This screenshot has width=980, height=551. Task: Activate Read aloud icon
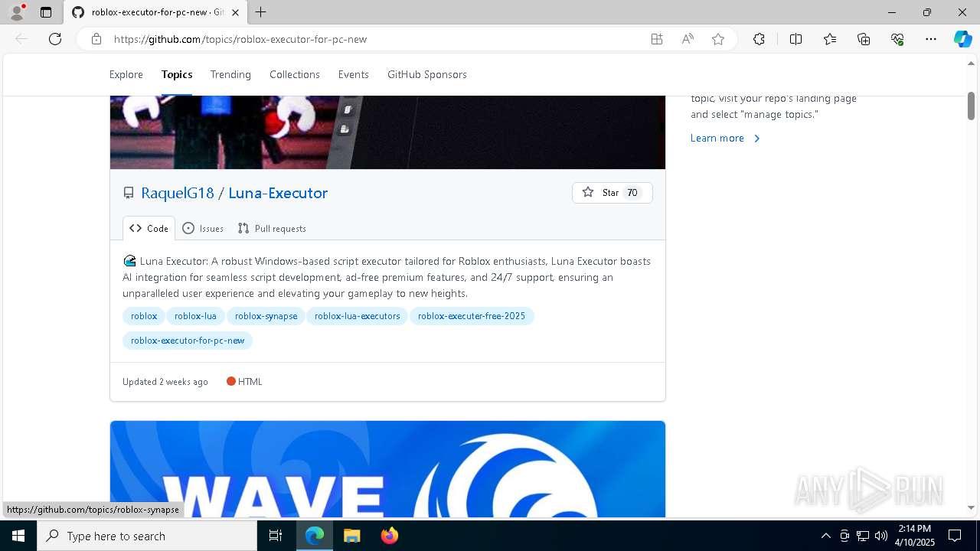(x=688, y=39)
